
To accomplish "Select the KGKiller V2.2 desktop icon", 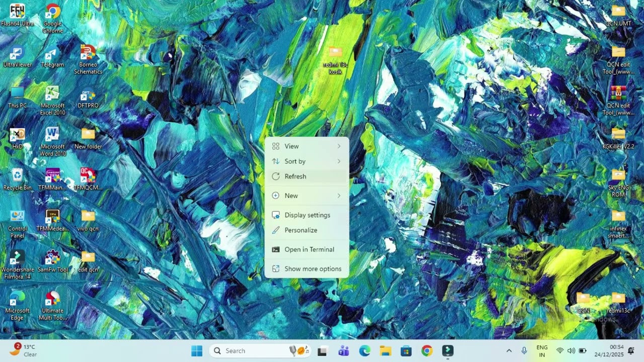I will click(618, 139).
